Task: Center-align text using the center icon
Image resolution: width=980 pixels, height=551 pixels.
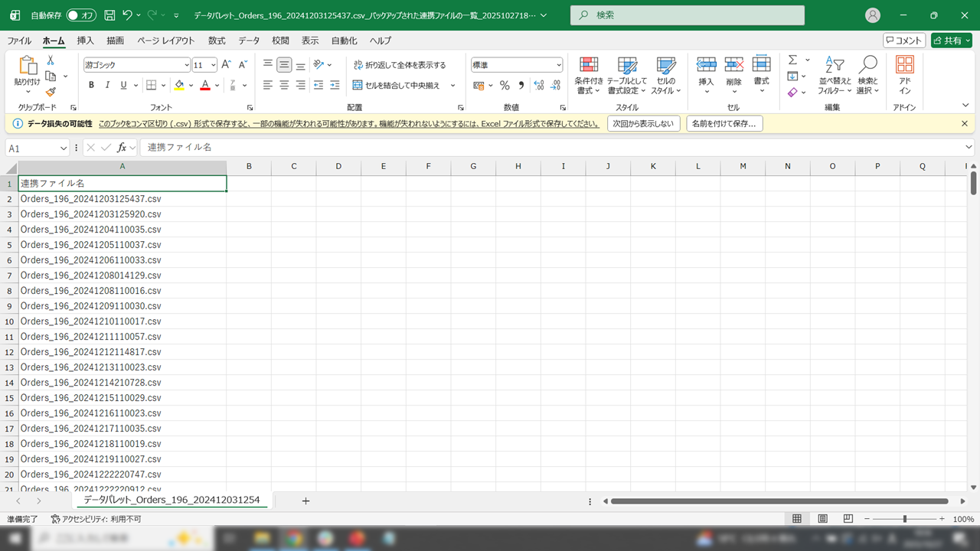Action: [284, 85]
